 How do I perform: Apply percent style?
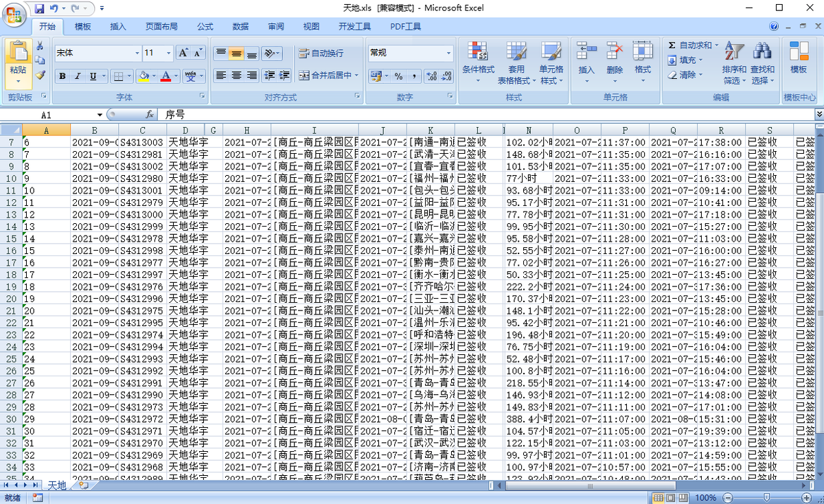399,76
